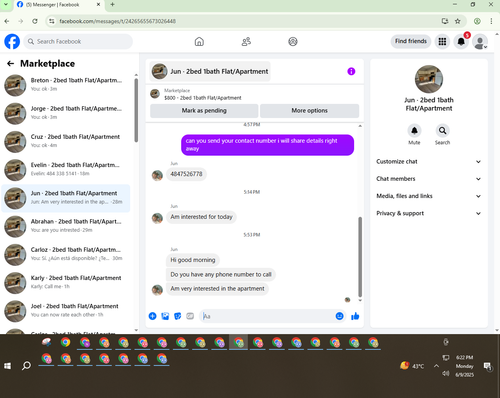Open more actions plus icon in composer
500x398 pixels.
tap(152, 316)
